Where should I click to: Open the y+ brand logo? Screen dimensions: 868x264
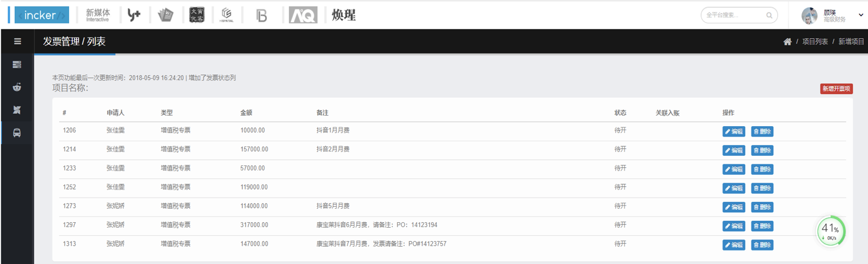click(x=134, y=15)
